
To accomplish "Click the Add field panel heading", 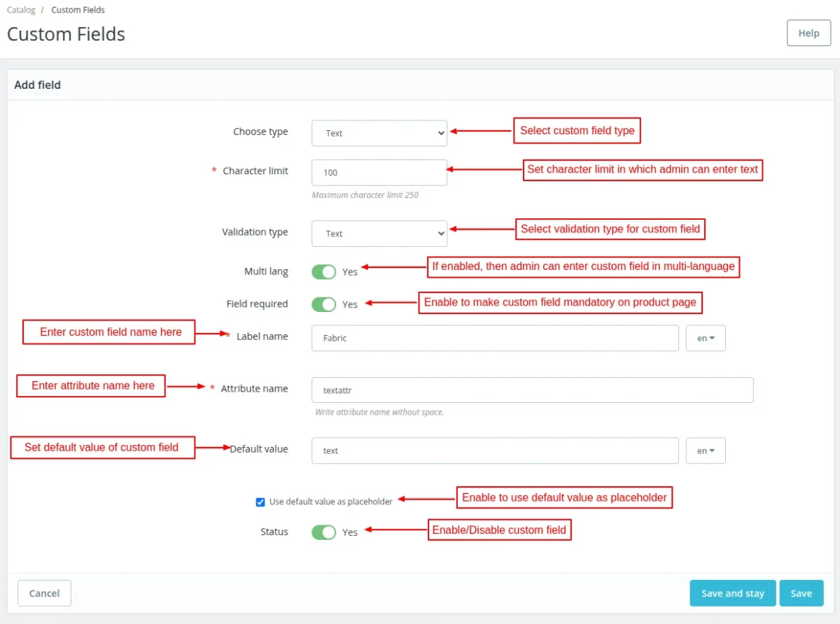I will coord(38,85).
